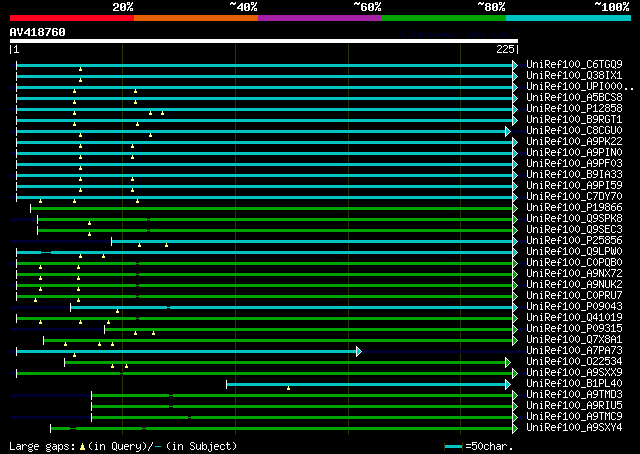Image resolution: width=640 pixels, height=454 pixels.
Task: Click the cyan P25856 alignment bar
Action: click(312, 242)
